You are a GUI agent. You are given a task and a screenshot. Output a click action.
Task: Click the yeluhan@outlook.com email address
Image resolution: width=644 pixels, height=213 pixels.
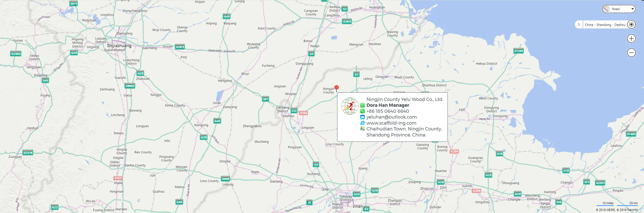392,117
